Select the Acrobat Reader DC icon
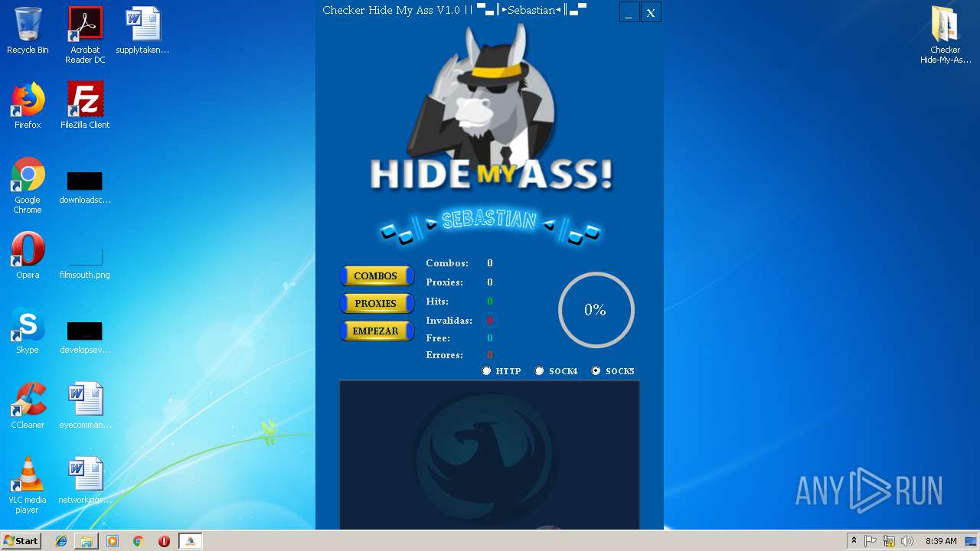The width and height of the screenshot is (980, 551). [85, 35]
